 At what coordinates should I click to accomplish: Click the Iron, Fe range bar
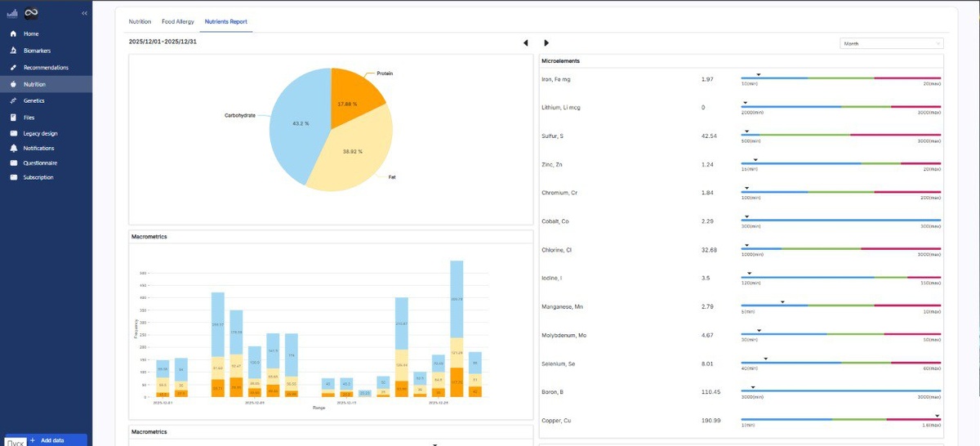(841, 78)
